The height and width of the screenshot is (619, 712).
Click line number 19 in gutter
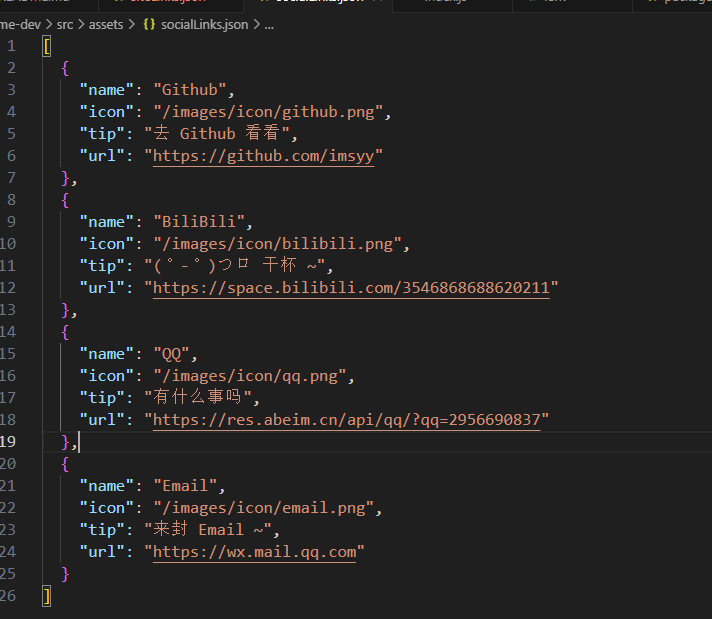click(x=8, y=442)
